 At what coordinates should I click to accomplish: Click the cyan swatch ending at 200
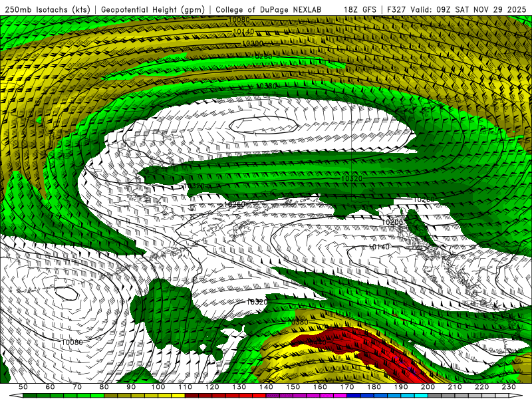pyautogui.click(x=421, y=396)
